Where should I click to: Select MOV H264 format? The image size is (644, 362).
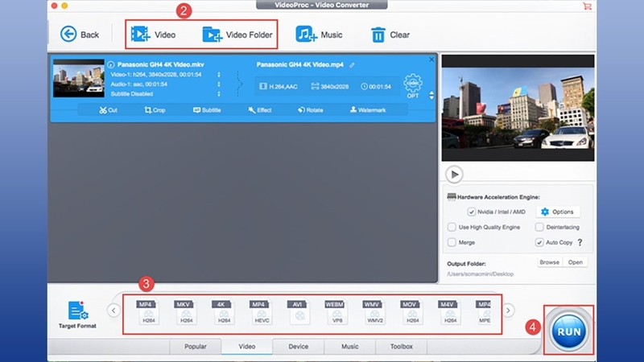(x=411, y=312)
